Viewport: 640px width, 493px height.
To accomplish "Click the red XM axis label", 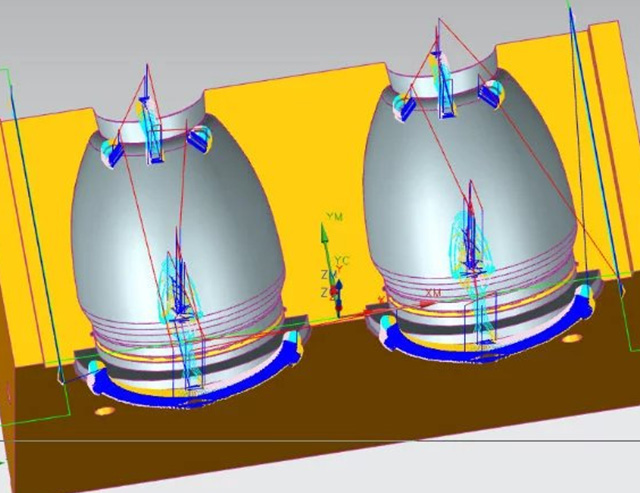I will pos(433,292).
